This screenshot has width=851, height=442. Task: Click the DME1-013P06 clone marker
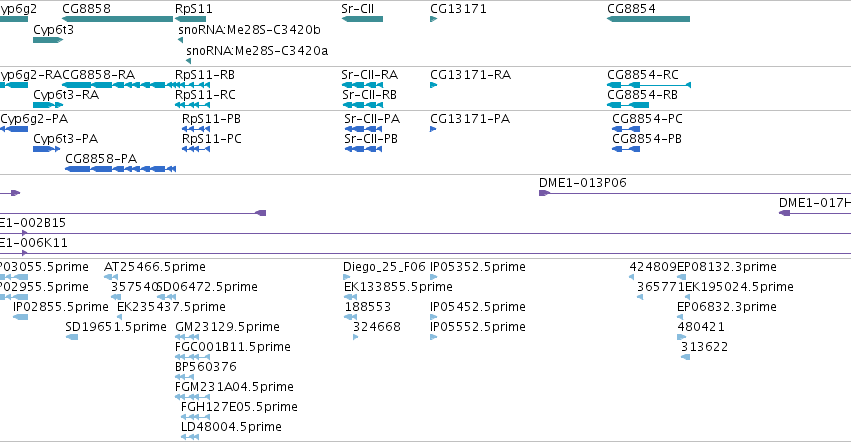pyautogui.click(x=544, y=193)
